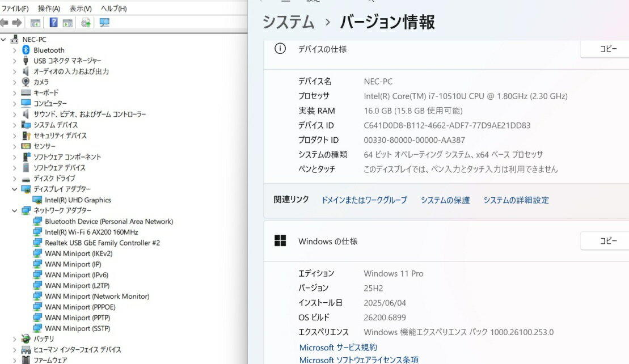The width and height of the screenshot is (629, 364).
Task: Copy device specifications with コピー button
Action: pos(607,49)
